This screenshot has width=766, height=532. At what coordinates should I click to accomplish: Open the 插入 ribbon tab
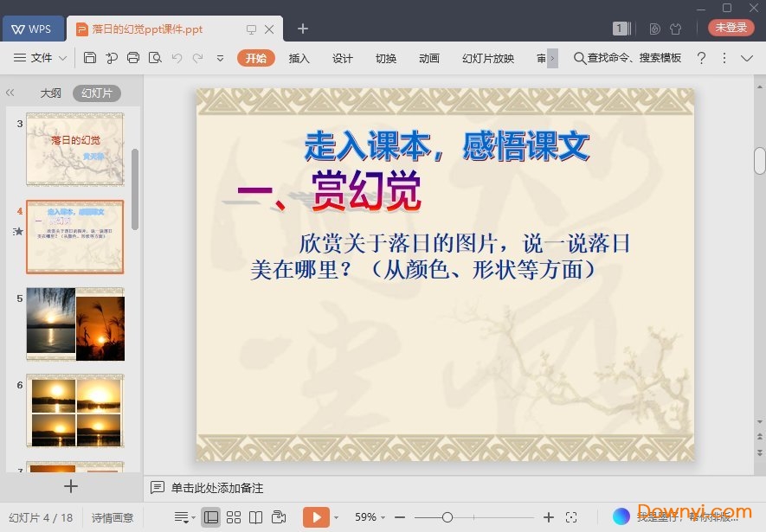coord(299,58)
